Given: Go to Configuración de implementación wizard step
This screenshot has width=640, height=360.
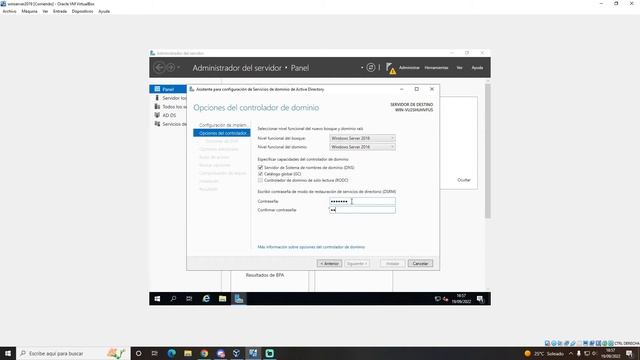Looking at the screenshot, I should (222, 125).
